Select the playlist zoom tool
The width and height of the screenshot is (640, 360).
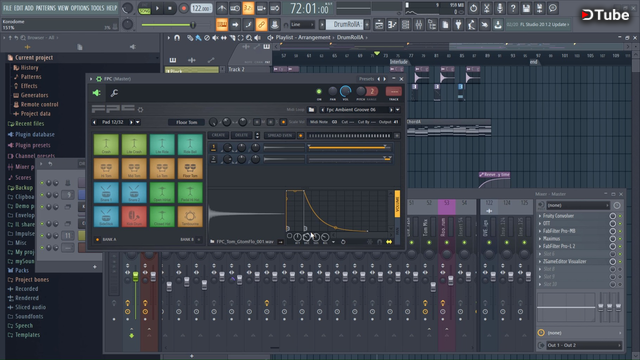pos(249,38)
